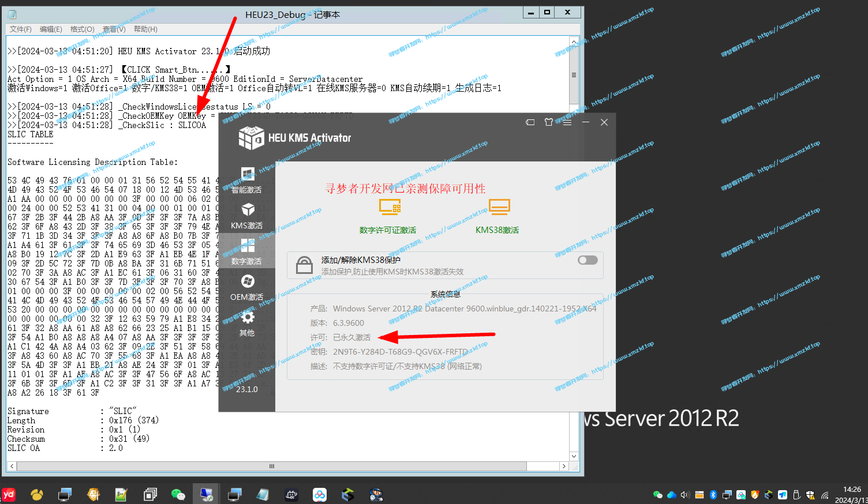This screenshot has height=504, width=868.
Task: Click the tag icon in HEU title bar
Action: 530,122
